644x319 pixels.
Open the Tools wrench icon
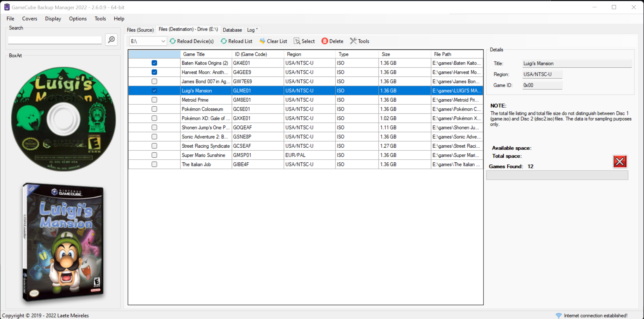tap(353, 41)
